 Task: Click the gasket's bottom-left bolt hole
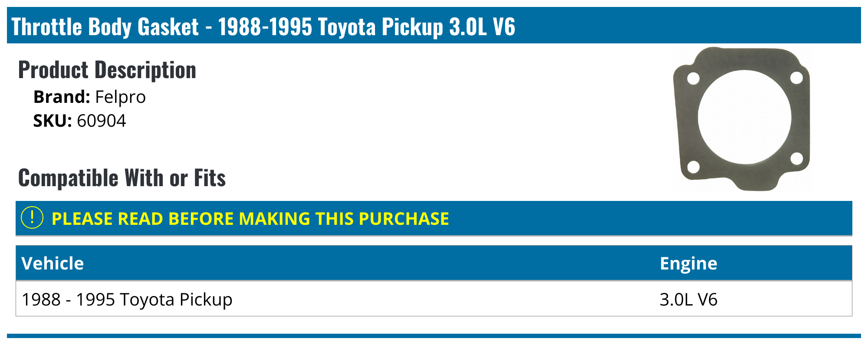point(694,166)
